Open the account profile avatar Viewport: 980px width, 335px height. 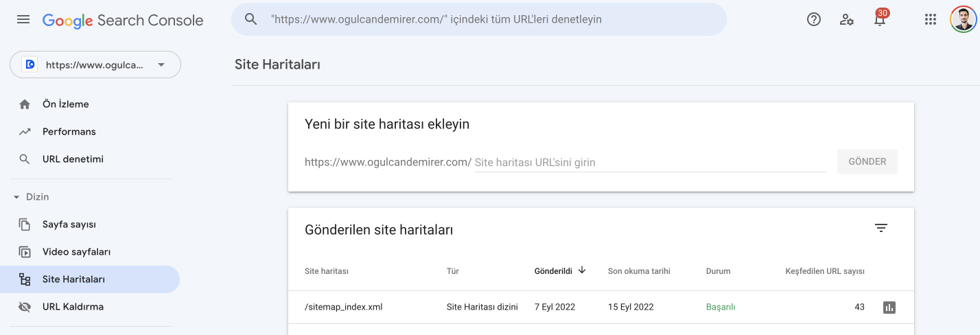963,20
